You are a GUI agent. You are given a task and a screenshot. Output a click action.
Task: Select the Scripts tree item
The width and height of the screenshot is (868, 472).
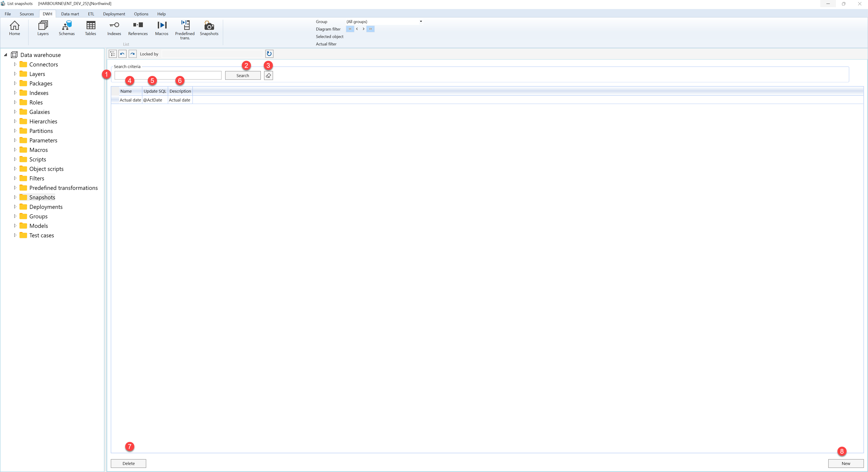pos(38,159)
